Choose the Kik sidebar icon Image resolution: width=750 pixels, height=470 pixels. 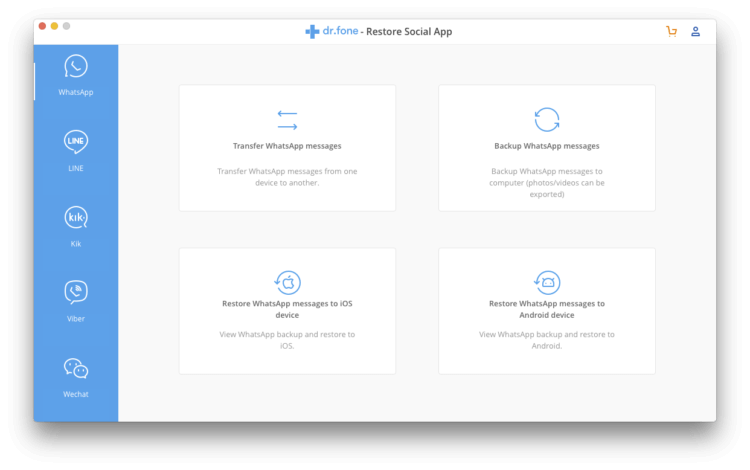point(76,218)
